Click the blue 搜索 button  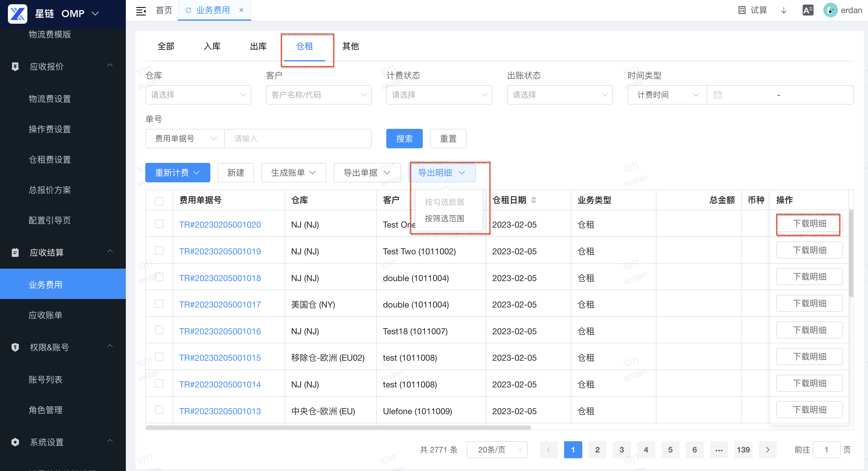pos(404,139)
